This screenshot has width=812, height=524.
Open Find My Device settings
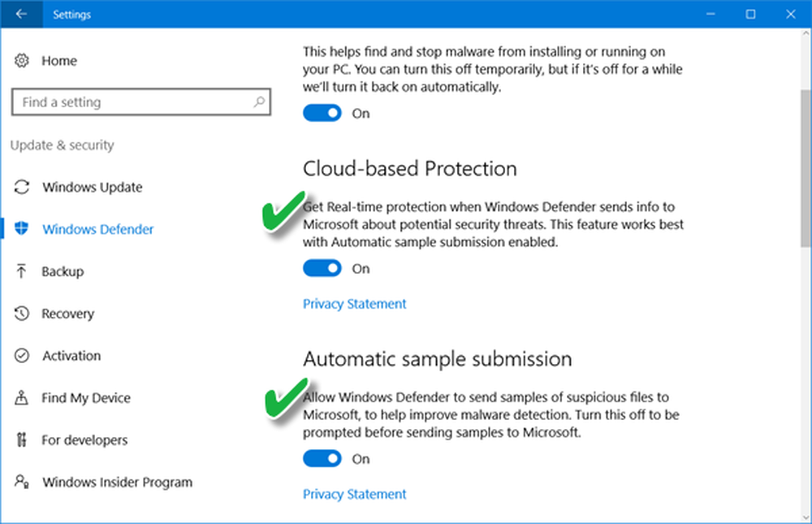[86, 398]
